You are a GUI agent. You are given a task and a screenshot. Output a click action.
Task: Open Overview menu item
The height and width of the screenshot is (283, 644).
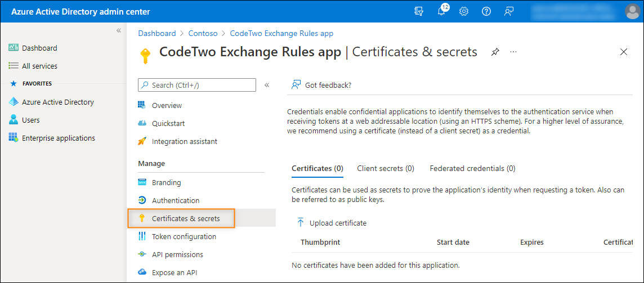[167, 106]
